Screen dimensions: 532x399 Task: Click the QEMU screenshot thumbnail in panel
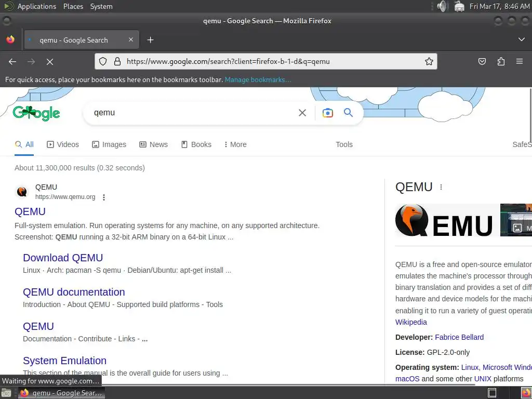pyautogui.click(x=516, y=220)
